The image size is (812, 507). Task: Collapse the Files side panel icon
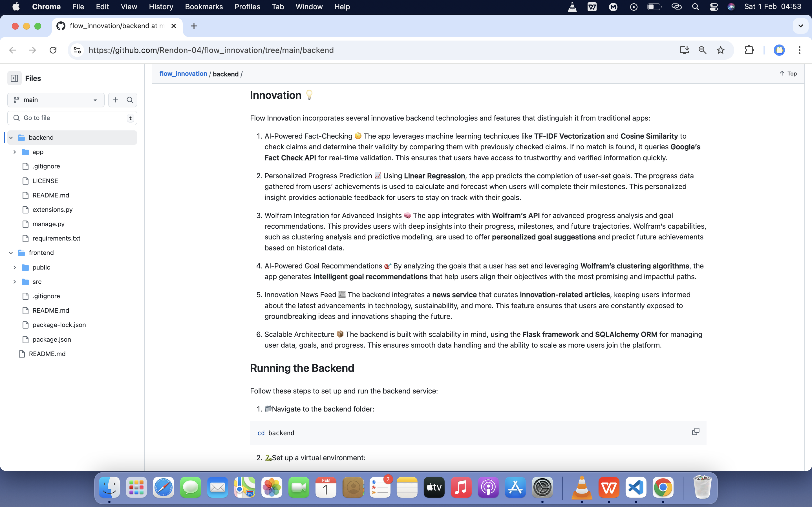coord(14,78)
